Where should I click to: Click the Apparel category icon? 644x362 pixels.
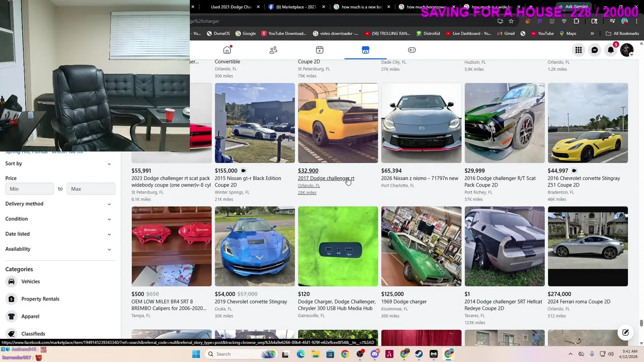click(x=11, y=316)
